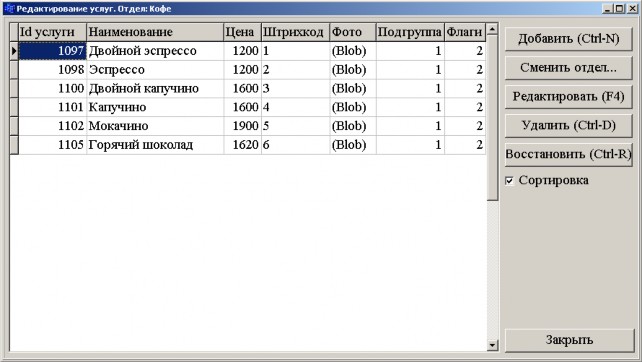Screen dimensions: 642x362
Task: Minimize the Редактирование услуг window
Action: tap(607, 8)
